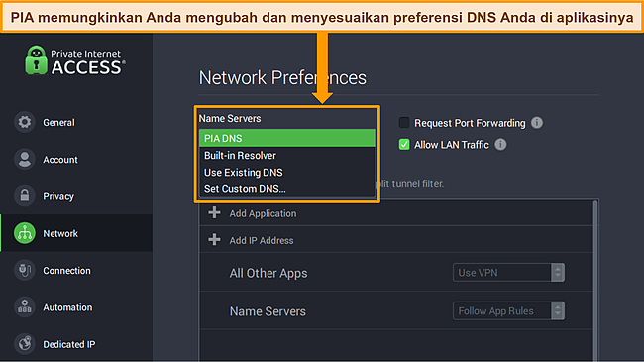
Task: Click stepper arrows on Use VPN dropdown
Action: pos(558,273)
